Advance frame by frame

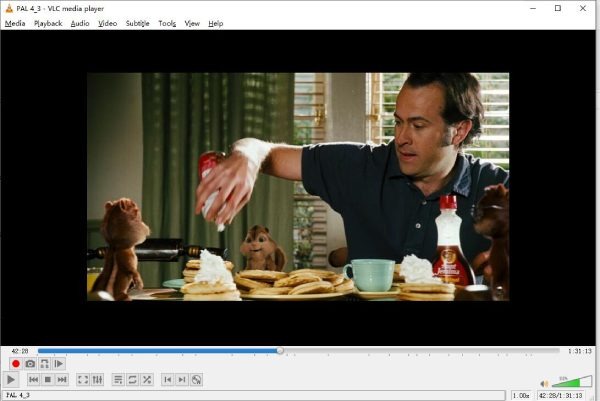(59, 364)
